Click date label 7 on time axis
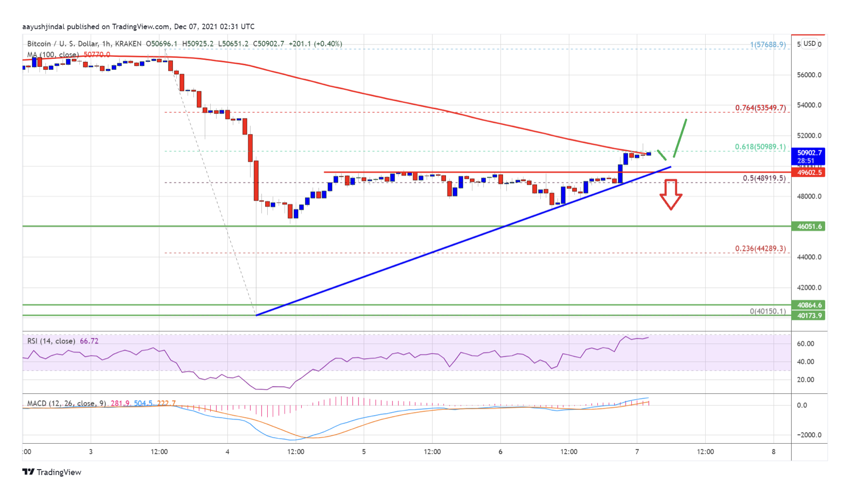The height and width of the screenshot is (504, 855). tap(637, 452)
